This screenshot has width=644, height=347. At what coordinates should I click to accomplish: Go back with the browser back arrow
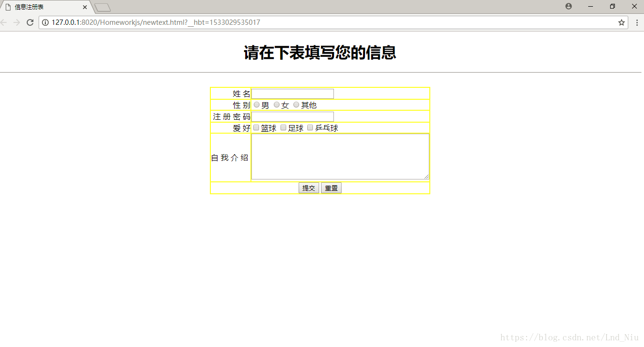click(x=4, y=22)
